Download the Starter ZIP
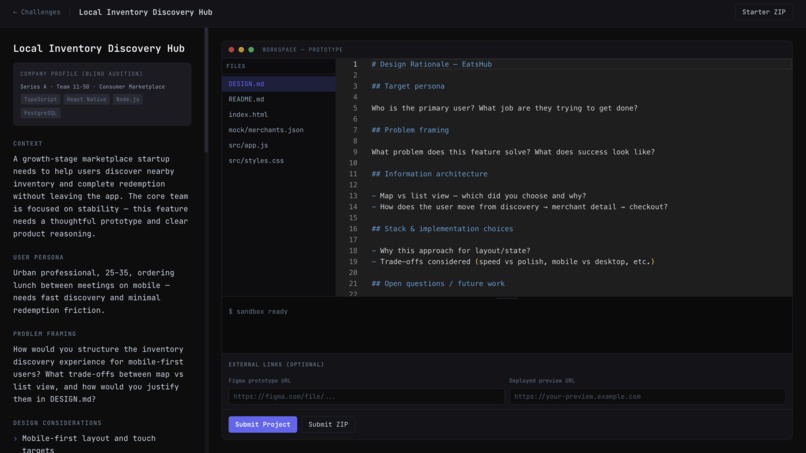806x453 pixels. [x=763, y=12]
